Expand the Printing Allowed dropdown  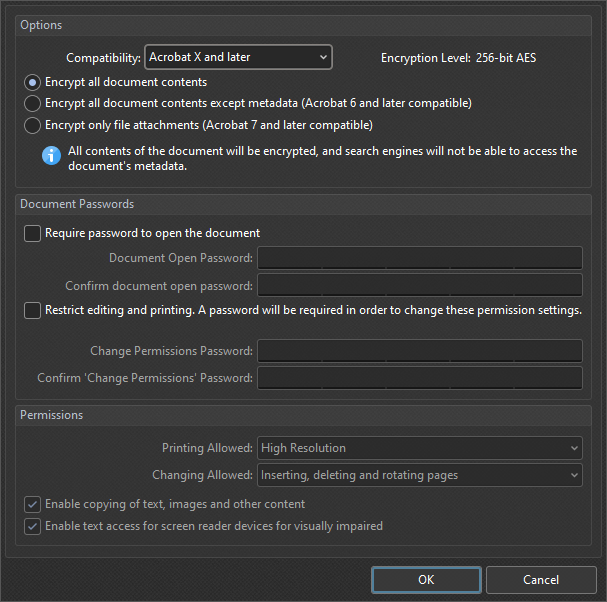420,448
